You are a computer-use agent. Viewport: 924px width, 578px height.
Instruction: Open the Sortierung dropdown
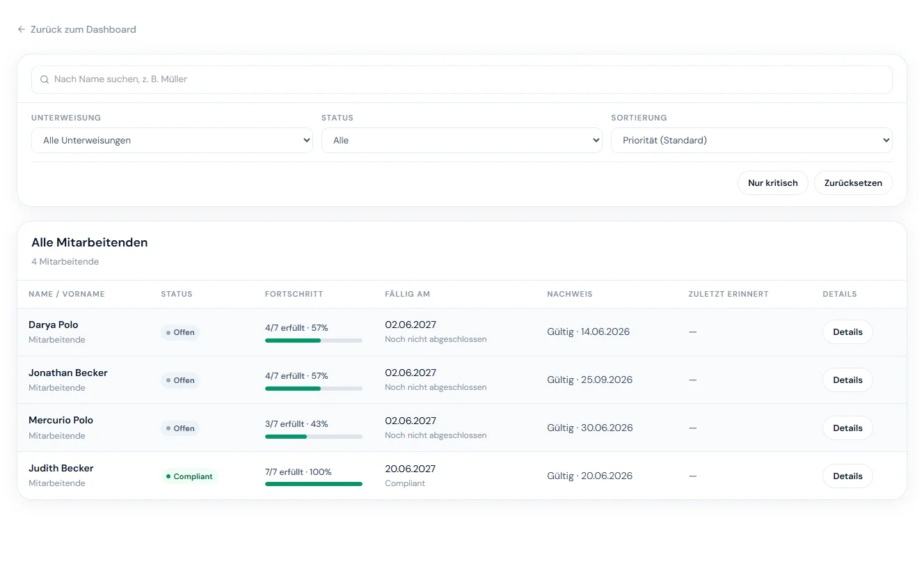[x=751, y=140]
